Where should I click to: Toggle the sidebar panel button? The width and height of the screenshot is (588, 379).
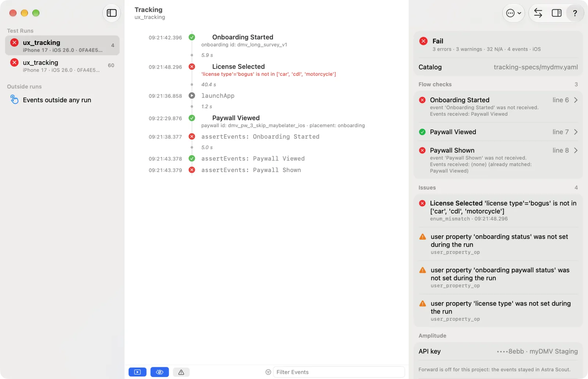tap(111, 13)
